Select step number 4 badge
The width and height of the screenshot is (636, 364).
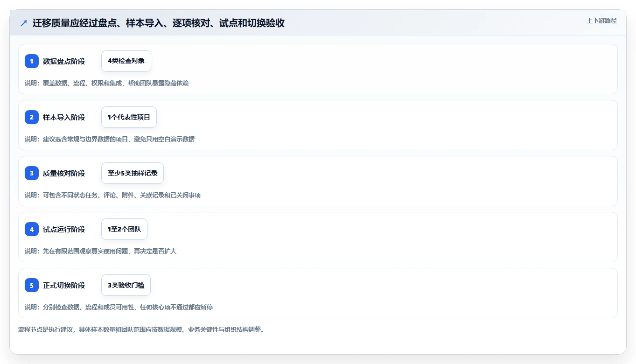click(32, 229)
